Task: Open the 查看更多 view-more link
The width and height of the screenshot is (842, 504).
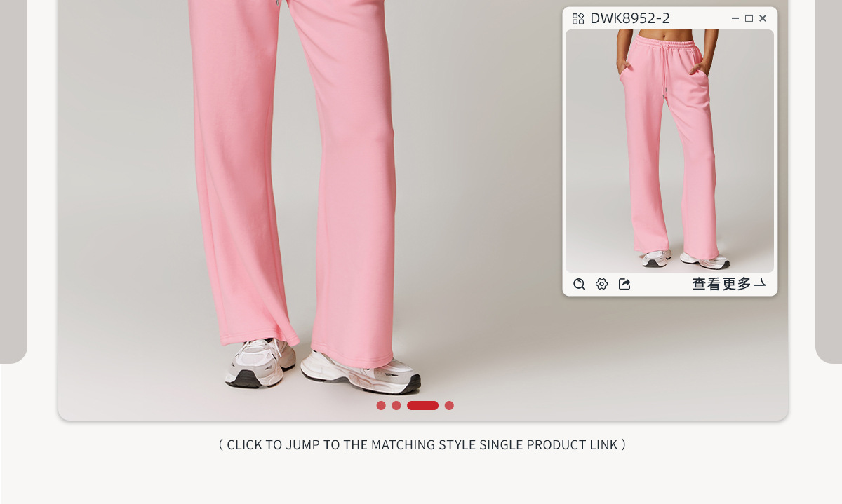Action: pos(721,284)
